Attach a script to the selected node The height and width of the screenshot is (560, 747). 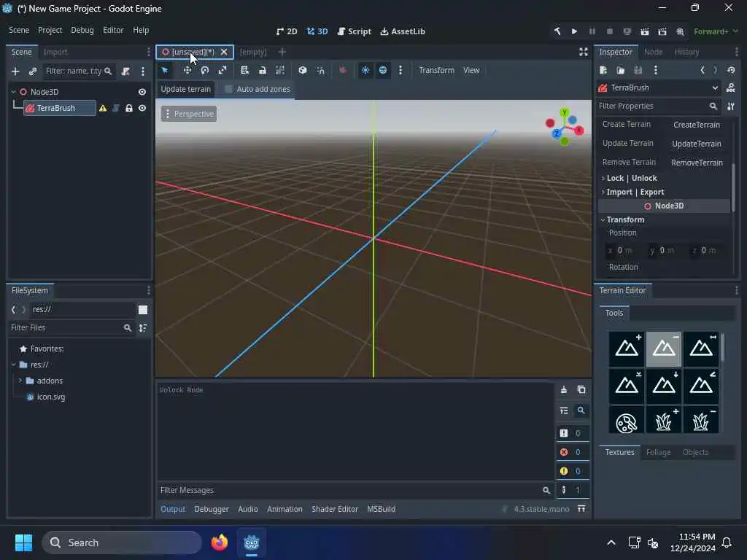tap(125, 71)
